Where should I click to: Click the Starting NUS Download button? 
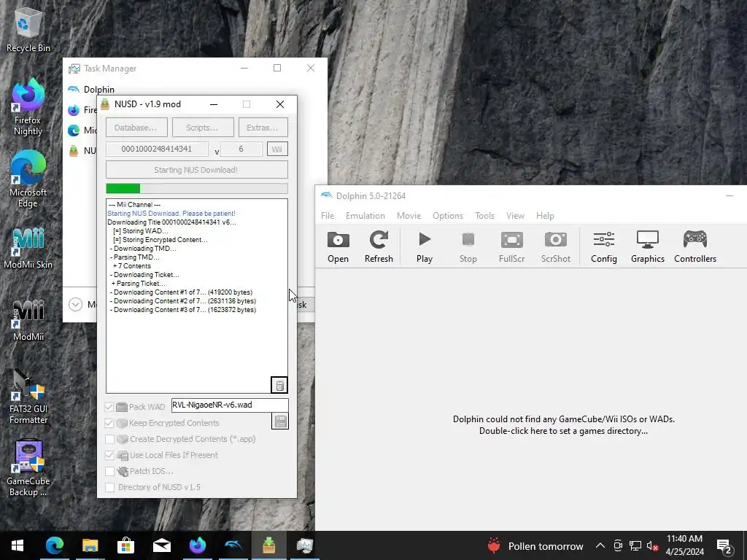tap(197, 170)
